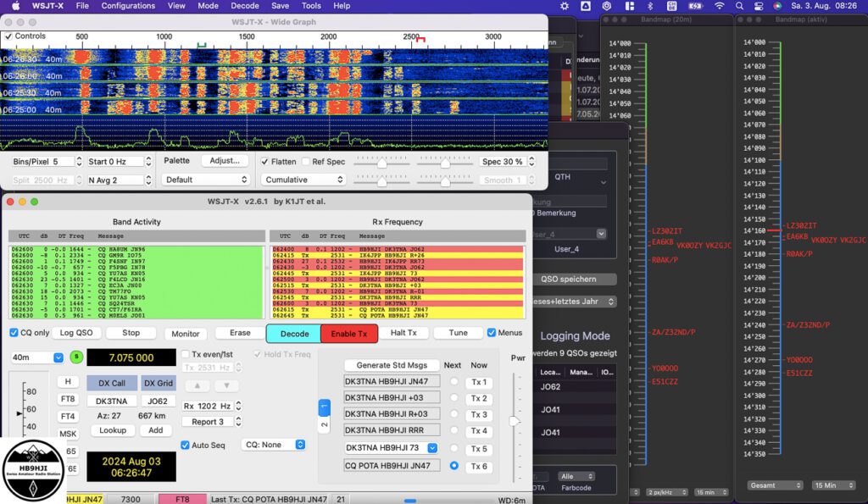Toggle the Controls checkbox in Wide Graph
Screen dimensions: 868x504
[x=8, y=36]
